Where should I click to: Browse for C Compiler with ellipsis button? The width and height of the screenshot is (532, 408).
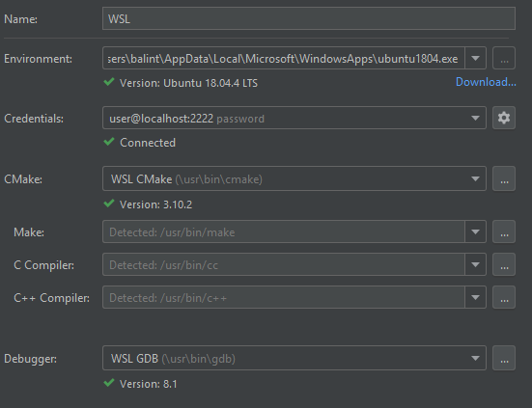coord(504,264)
